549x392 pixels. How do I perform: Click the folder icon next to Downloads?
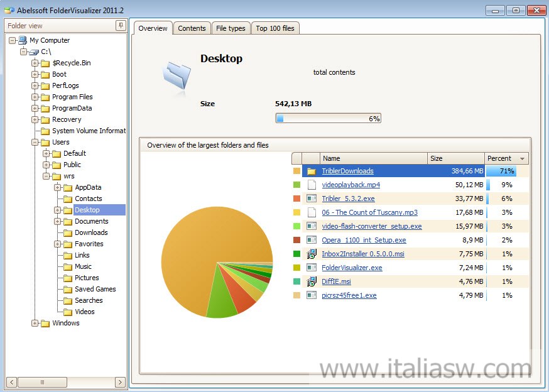[68, 233]
